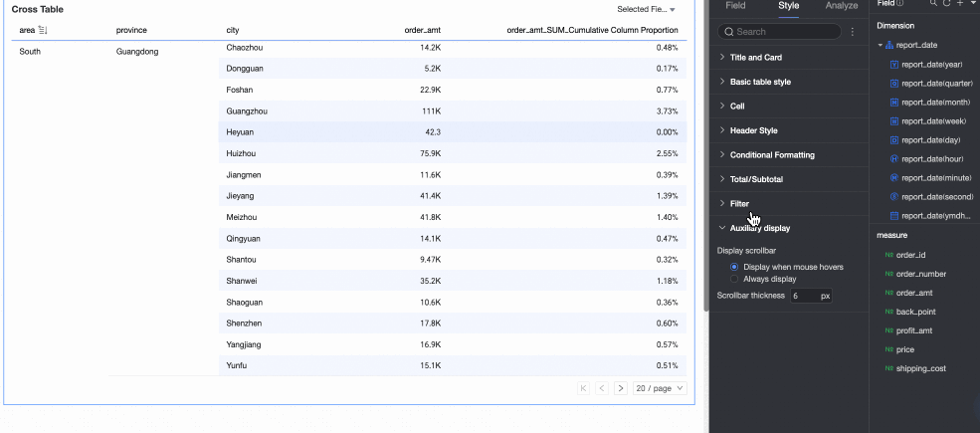This screenshot has height=433, width=980.
Task: Select the Heyuan city cell
Action: click(240, 132)
